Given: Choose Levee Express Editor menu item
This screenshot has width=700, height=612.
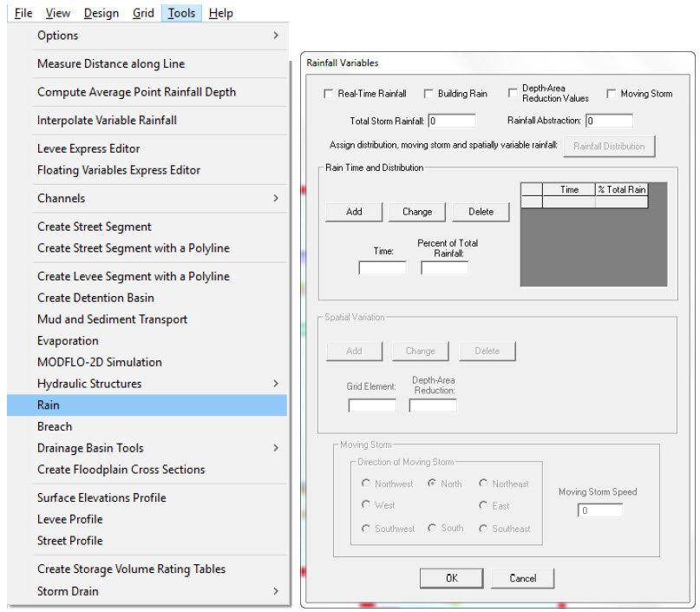Looking at the screenshot, I should (88, 148).
